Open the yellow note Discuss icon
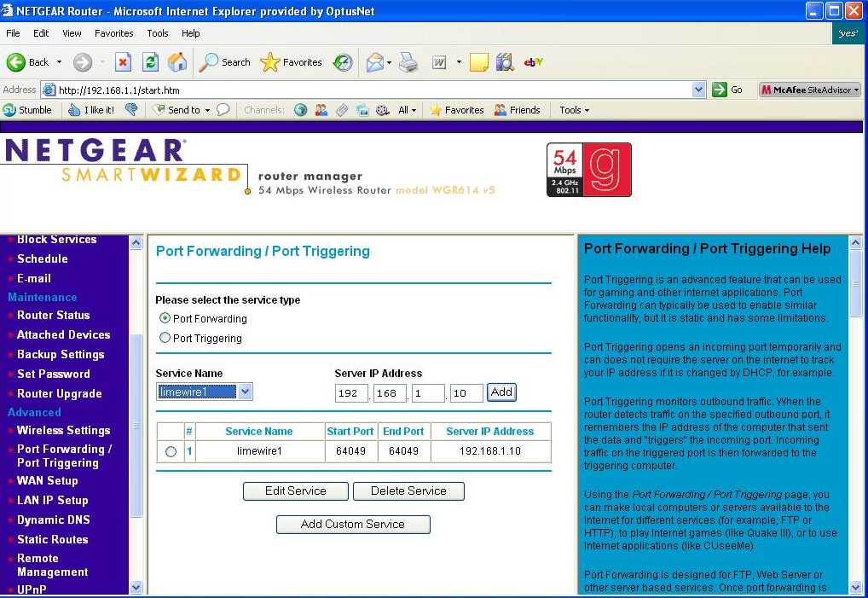Viewport: 868px width, 598px height. (479, 62)
